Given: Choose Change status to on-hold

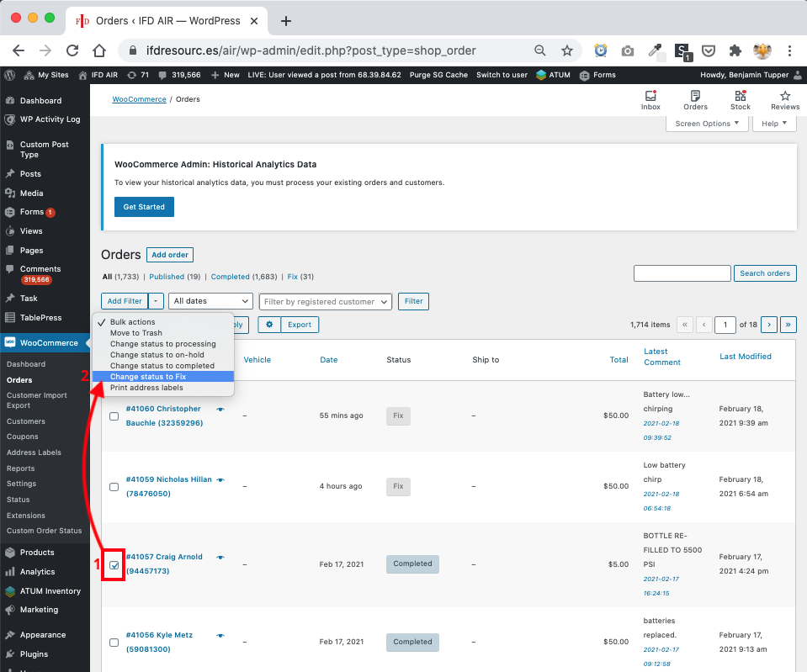Looking at the screenshot, I should pos(163,355).
